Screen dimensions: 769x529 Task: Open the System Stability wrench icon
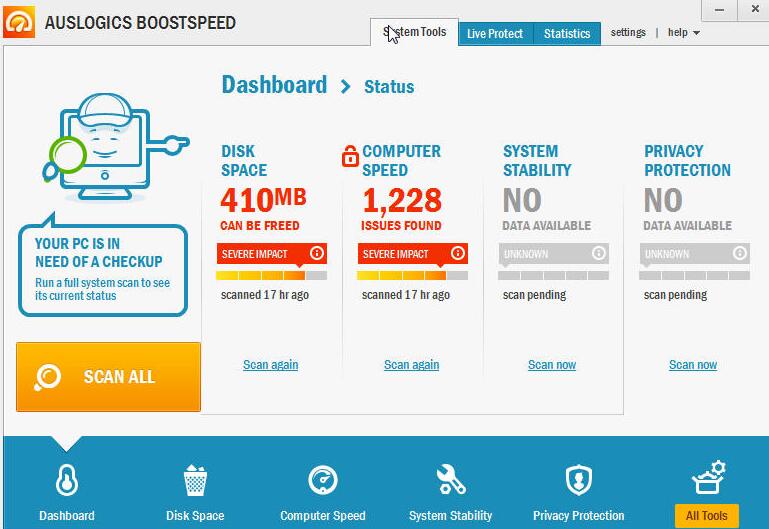[451, 479]
